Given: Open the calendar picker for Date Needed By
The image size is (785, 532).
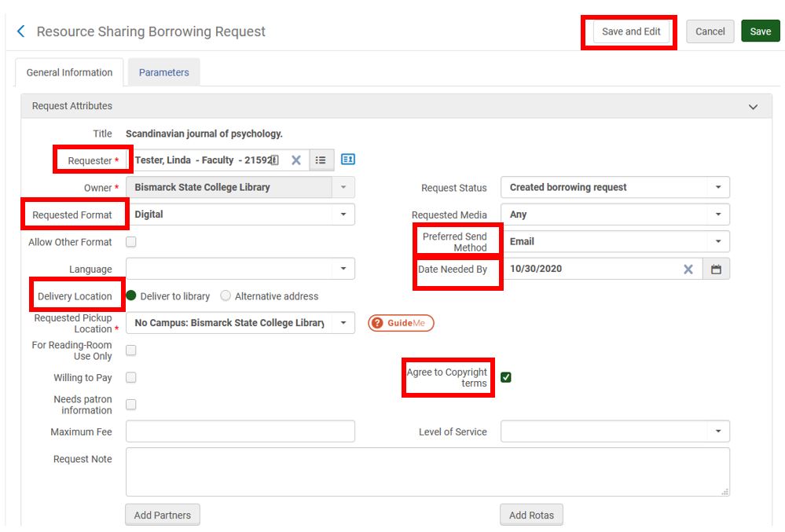Looking at the screenshot, I should [x=717, y=268].
